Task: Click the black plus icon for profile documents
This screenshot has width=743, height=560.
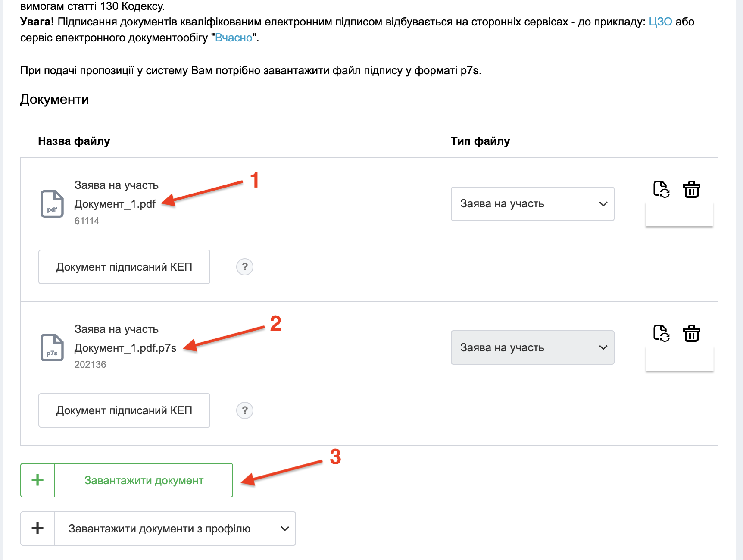Action: (37, 529)
